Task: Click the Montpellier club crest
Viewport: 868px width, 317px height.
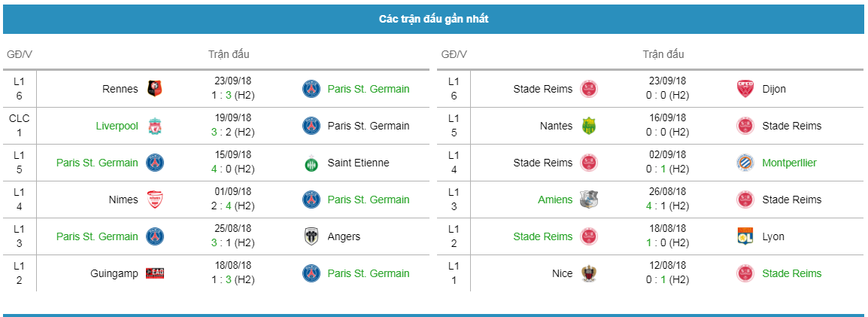Action: click(745, 163)
